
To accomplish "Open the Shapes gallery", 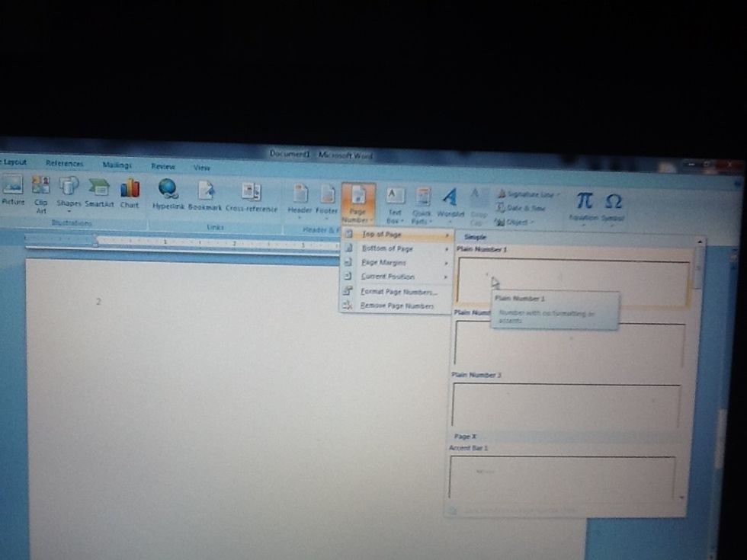I will pos(69,187).
